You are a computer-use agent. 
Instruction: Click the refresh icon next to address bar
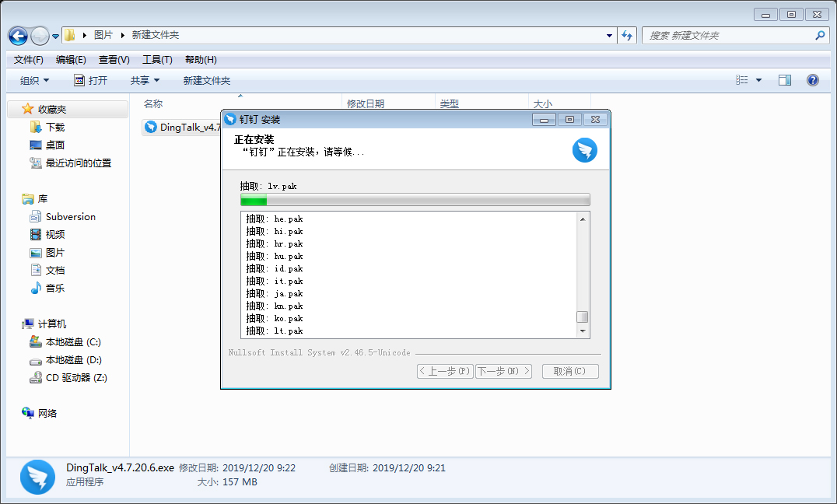coord(627,35)
